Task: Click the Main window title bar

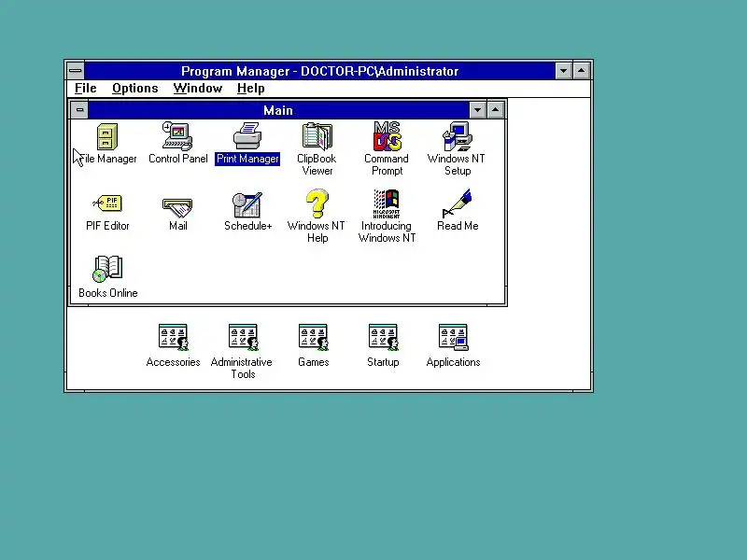Action: [x=278, y=110]
